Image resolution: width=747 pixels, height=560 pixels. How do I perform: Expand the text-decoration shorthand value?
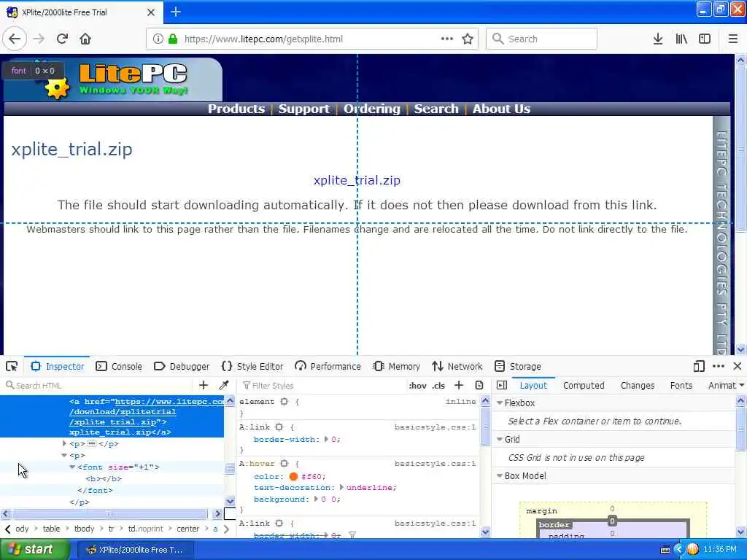341,488
